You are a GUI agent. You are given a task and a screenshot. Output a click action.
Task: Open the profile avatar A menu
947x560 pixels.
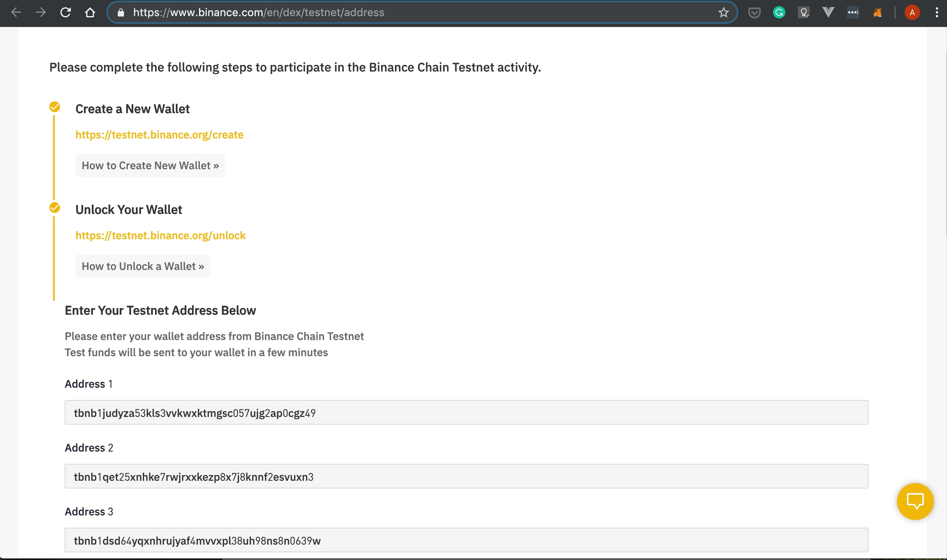point(912,13)
